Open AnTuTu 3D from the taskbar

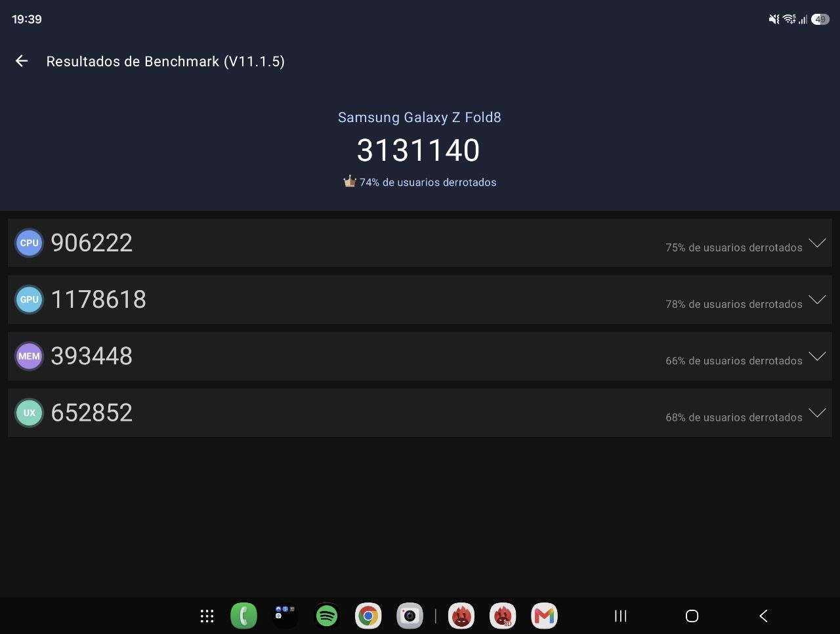point(503,616)
